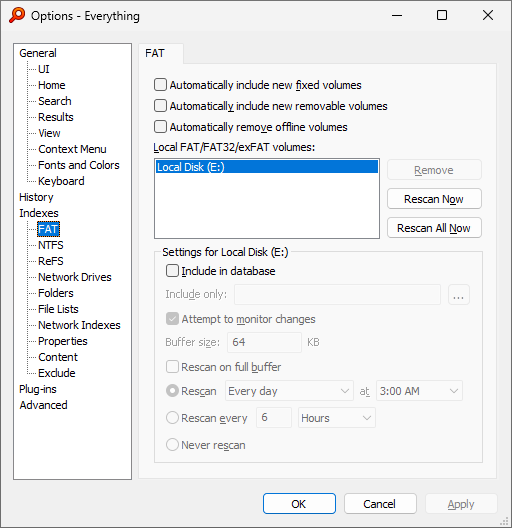Open the Home options page

[x=52, y=85]
